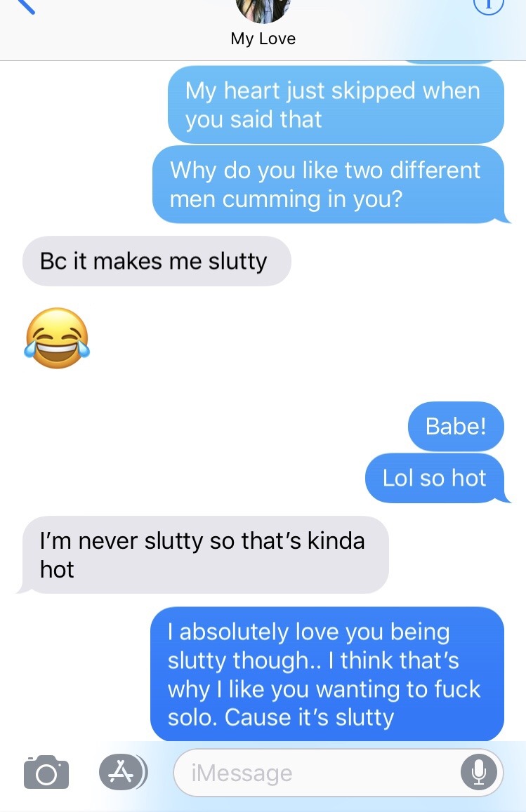Click the tail of the "Lol so hot" bubble
526x812 pixels.
coord(505,498)
